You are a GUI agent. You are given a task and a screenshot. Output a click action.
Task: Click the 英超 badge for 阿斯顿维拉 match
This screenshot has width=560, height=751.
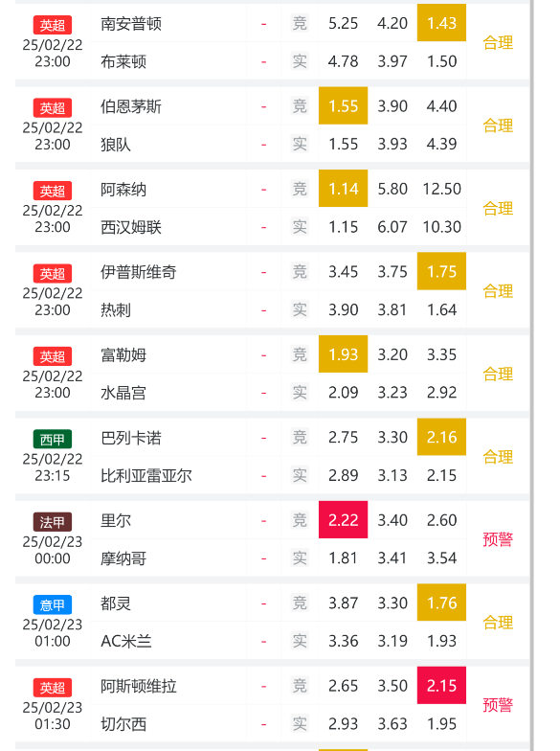tap(52, 688)
